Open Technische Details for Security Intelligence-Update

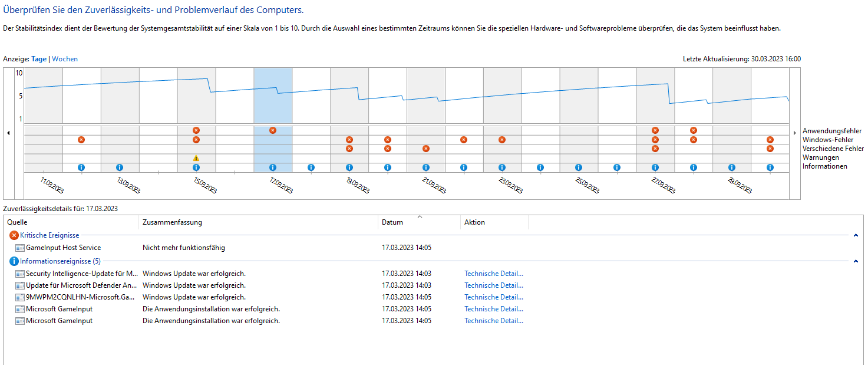tap(494, 274)
